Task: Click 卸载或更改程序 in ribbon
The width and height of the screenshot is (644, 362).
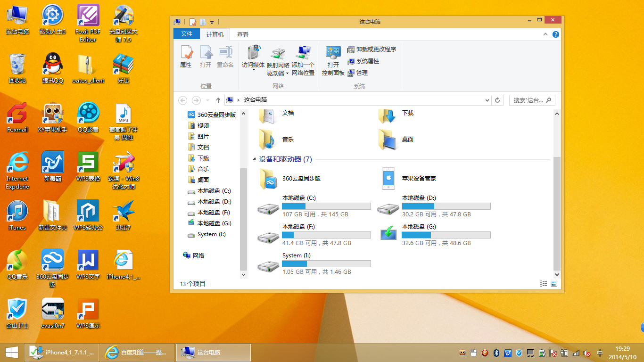Action: coord(372,49)
